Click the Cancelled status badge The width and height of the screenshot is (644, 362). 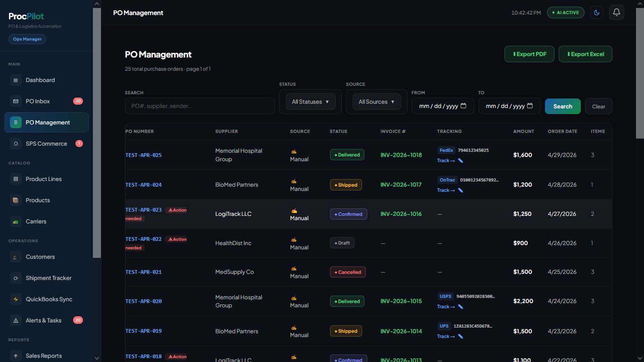point(348,272)
